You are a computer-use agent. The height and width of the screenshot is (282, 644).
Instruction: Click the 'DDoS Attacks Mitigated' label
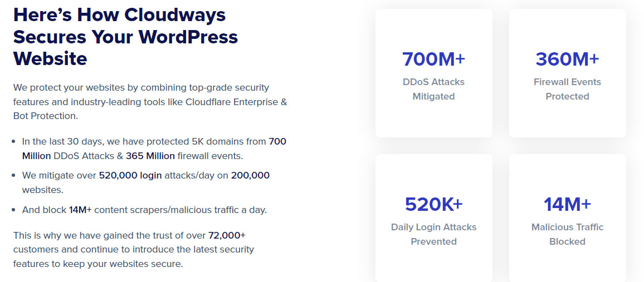434,89
